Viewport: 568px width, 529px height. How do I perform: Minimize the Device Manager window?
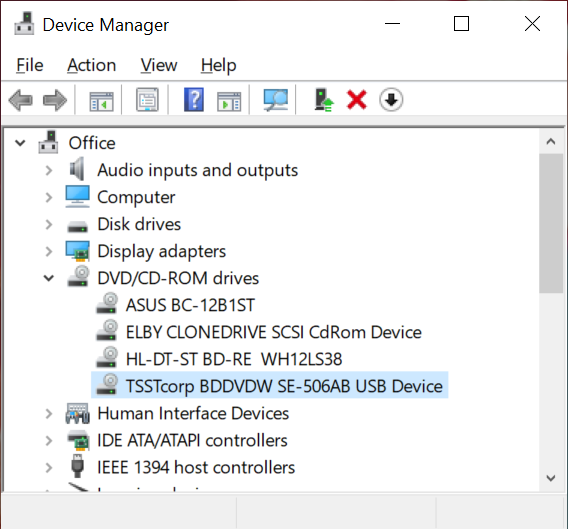[392, 24]
